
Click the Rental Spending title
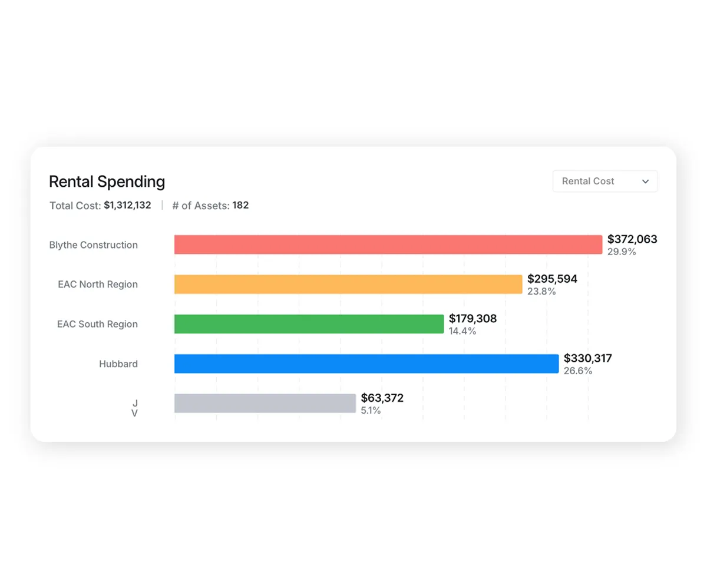pos(107,181)
